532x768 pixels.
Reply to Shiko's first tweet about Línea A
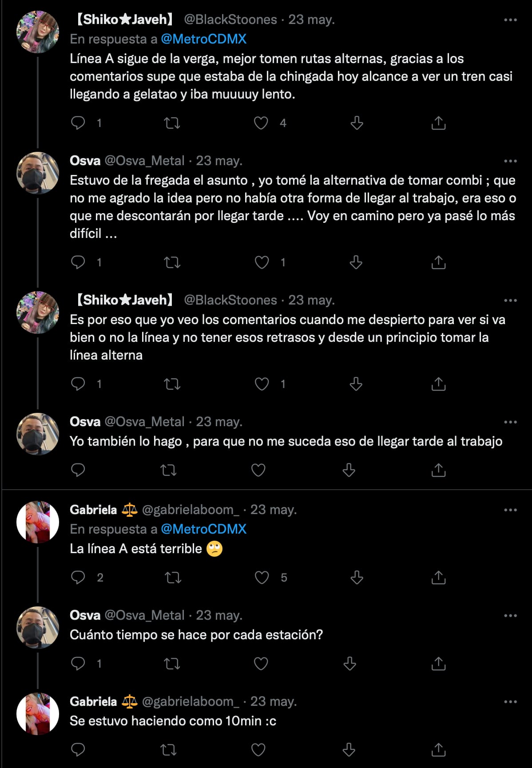pyautogui.click(x=78, y=123)
